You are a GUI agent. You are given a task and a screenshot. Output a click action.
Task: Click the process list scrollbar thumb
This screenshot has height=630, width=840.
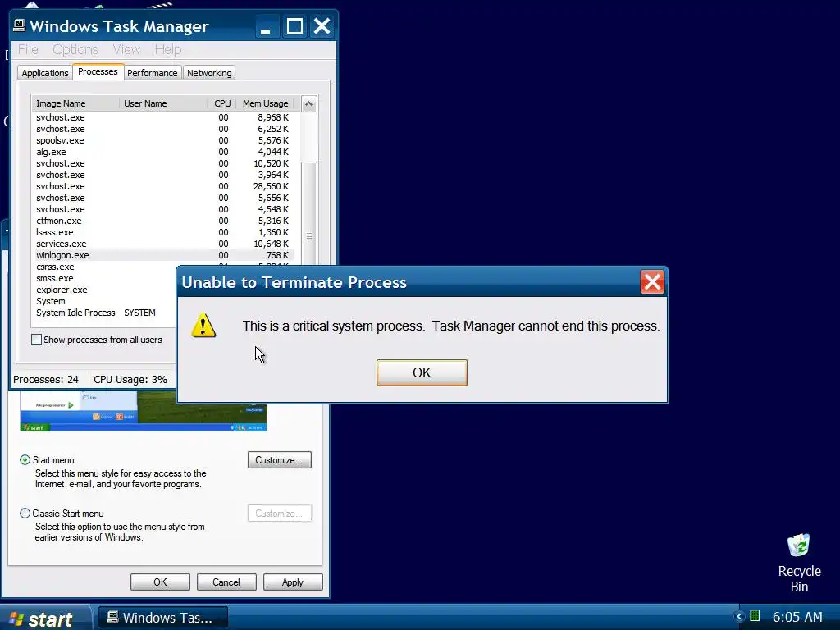(x=309, y=212)
